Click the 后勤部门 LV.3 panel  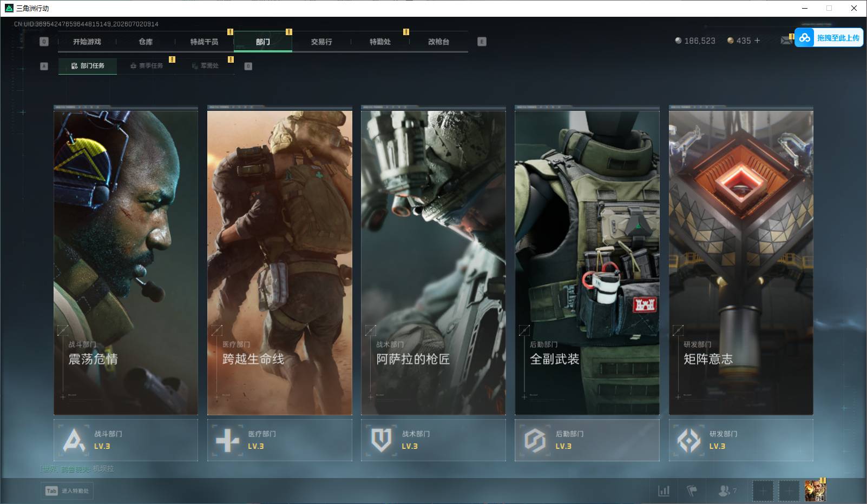587,440
